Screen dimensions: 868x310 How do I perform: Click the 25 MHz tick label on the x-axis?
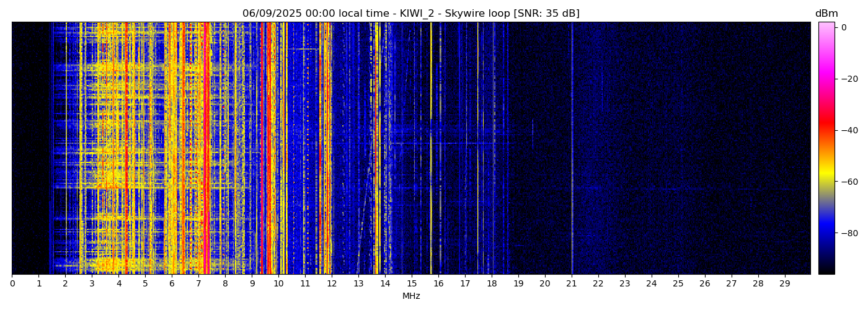[678, 284]
